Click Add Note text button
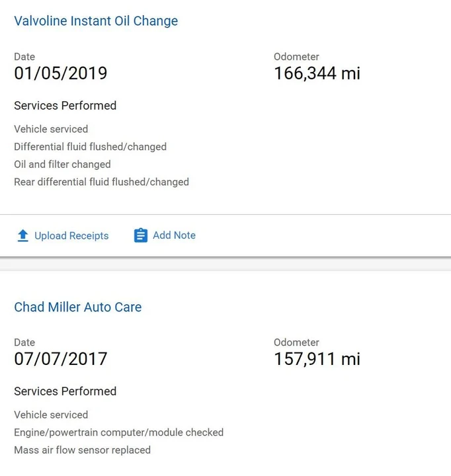This screenshot has height=476, width=451. [174, 235]
